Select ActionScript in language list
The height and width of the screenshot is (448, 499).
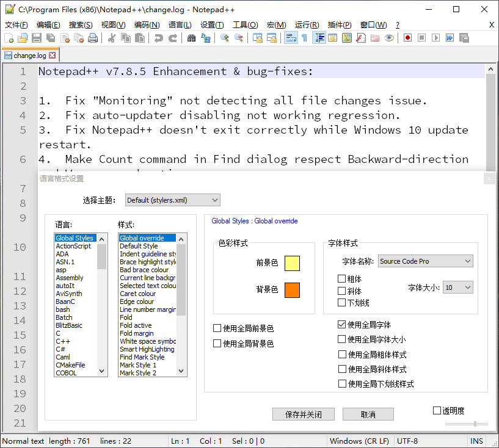point(76,246)
